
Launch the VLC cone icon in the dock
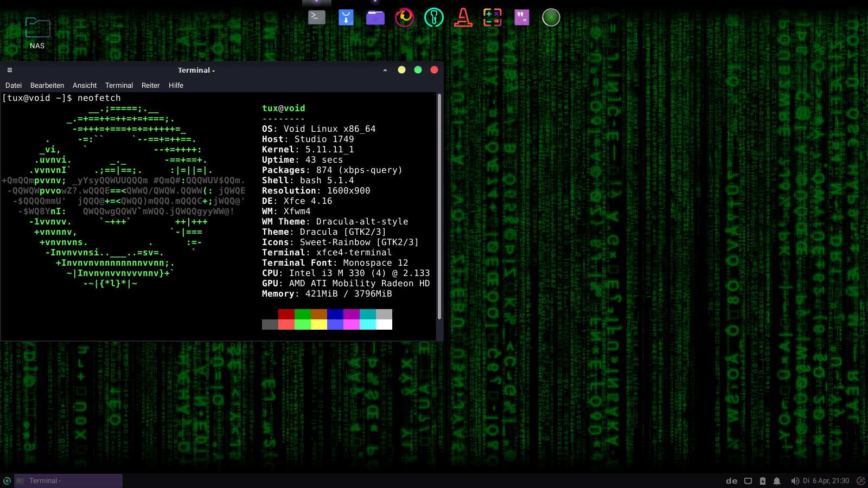pos(463,17)
